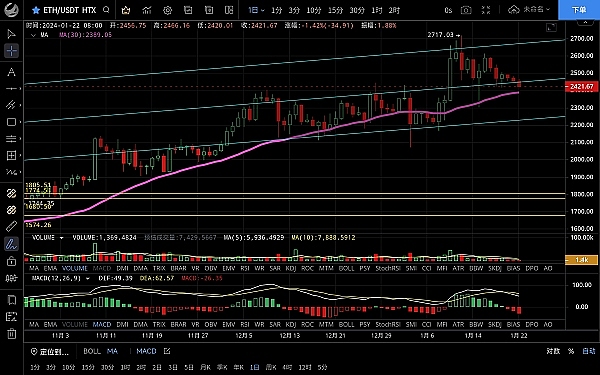The height and width of the screenshot is (375, 600).
Task: Open symbol search magnifier icon
Action: 106,10
